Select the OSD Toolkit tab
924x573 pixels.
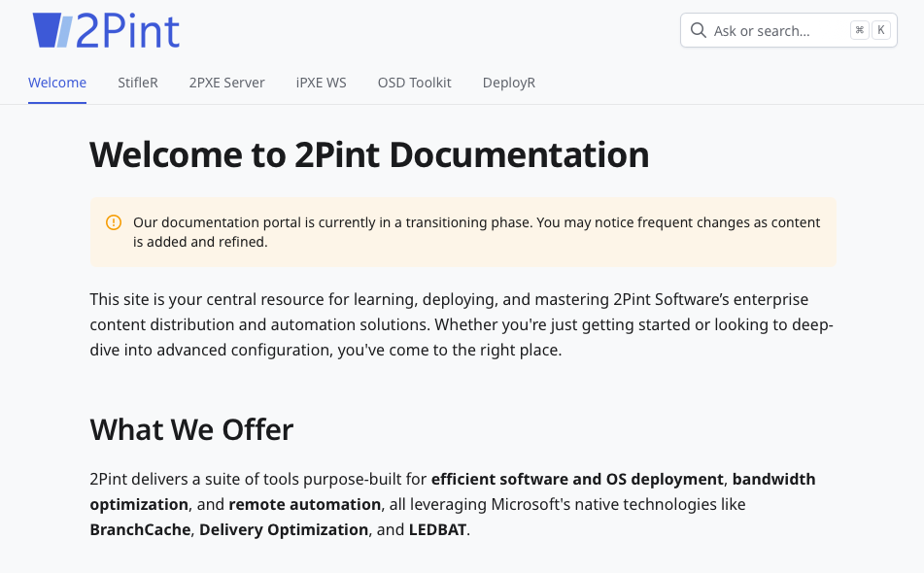[414, 83]
